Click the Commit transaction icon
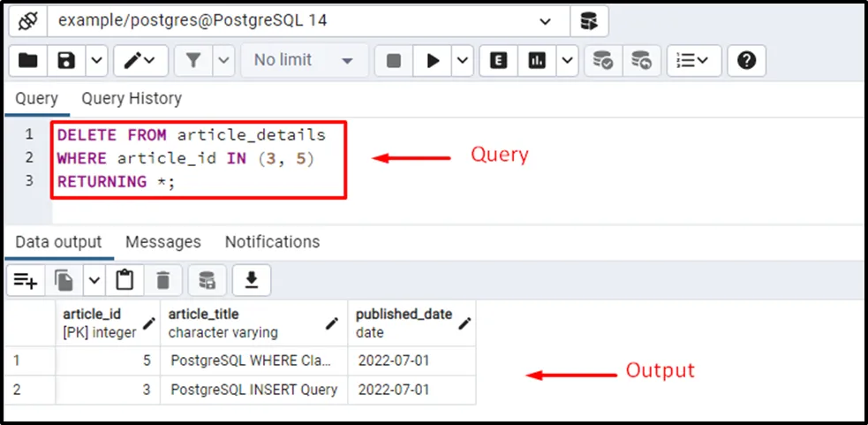The width and height of the screenshot is (868, 425). (603, 60)
